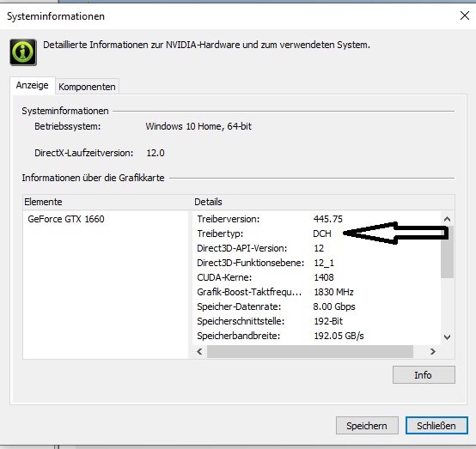Click the details list scroll up arrow
The width and height of the screenshot is (476, 449).
click(x=447, y=219)
